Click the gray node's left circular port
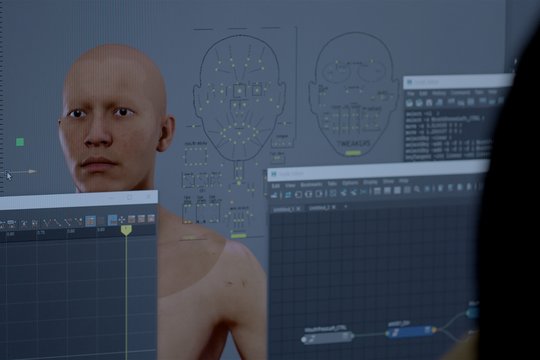 tap(304, 340)
